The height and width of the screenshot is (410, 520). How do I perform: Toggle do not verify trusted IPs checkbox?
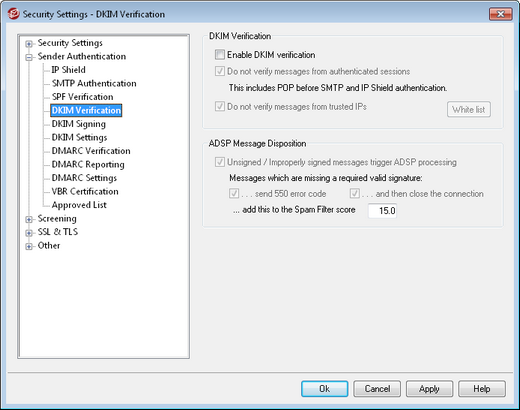[x=220, y=106]
